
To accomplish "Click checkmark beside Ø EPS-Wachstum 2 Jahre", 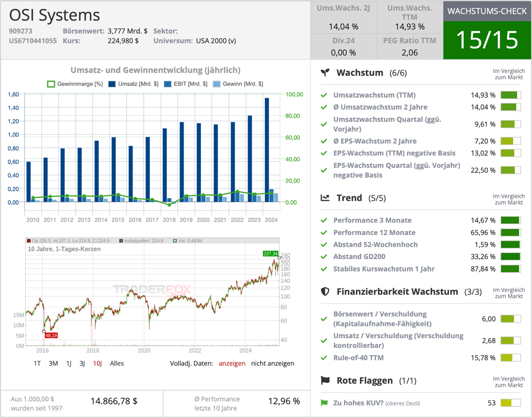I will (x=324, y=141).
